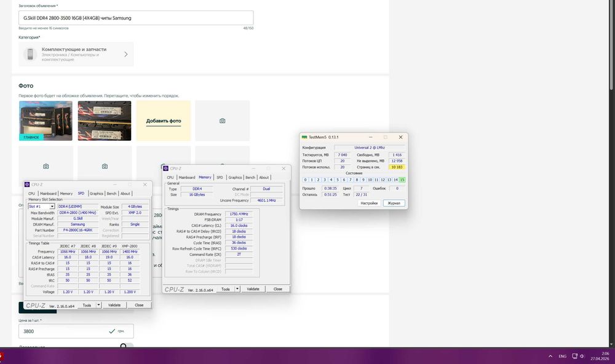This screenshot has width=615, height=364.
Task: Click the XMP 2.0 SPD Ext. value
Action: point(135,213)
